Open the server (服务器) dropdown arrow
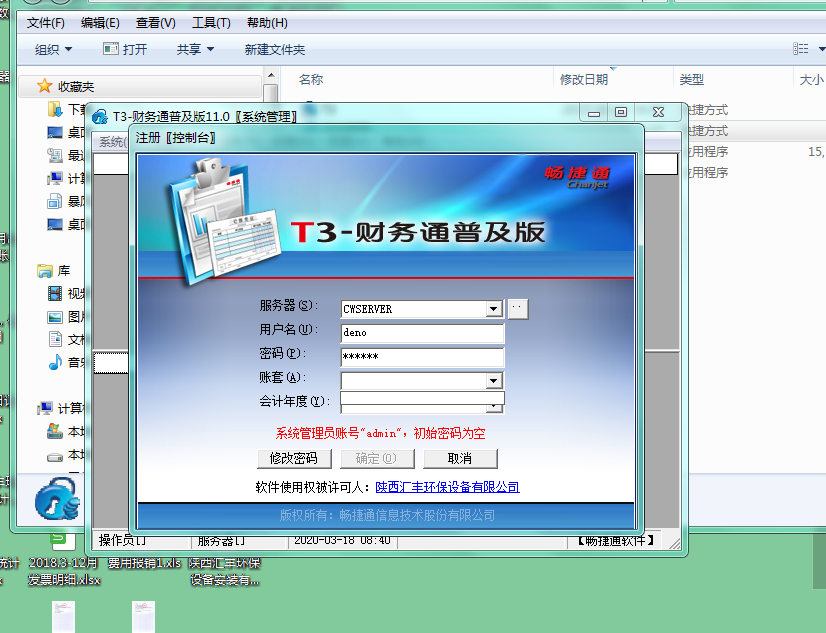The height and width of the screenshot is (633, 826). 494,309
